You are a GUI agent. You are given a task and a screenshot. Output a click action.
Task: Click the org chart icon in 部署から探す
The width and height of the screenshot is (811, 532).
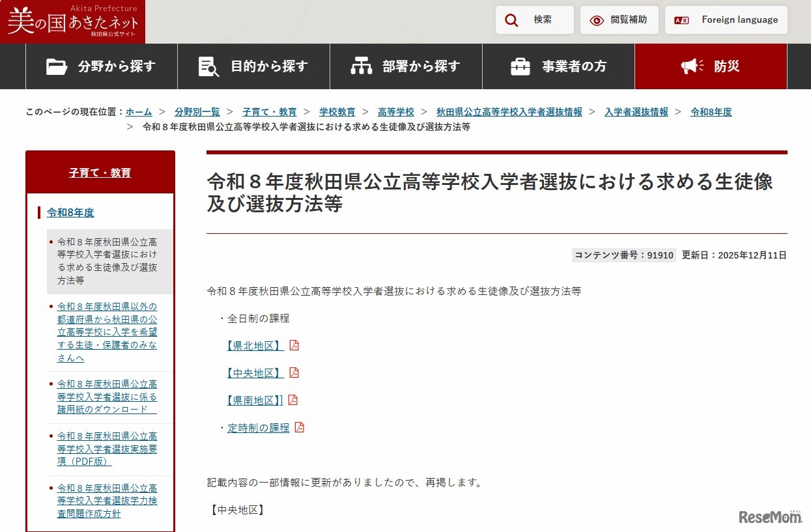[x=362, y=66]
